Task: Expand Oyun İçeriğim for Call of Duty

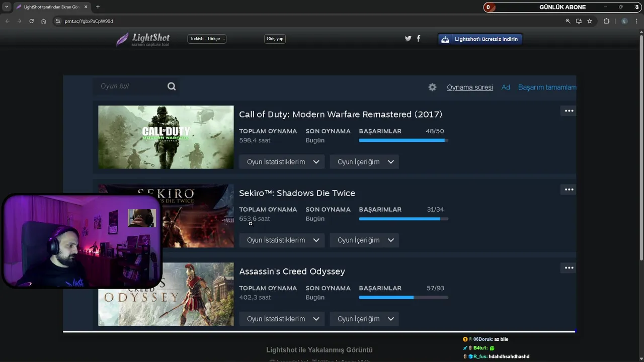Action: [x=364, y=162]
